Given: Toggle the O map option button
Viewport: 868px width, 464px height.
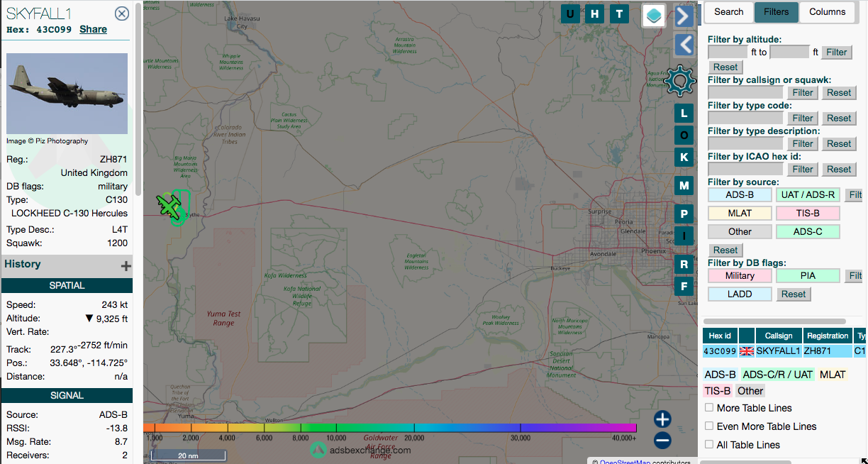Looking at the screenshot, I should tap(684, 135).
